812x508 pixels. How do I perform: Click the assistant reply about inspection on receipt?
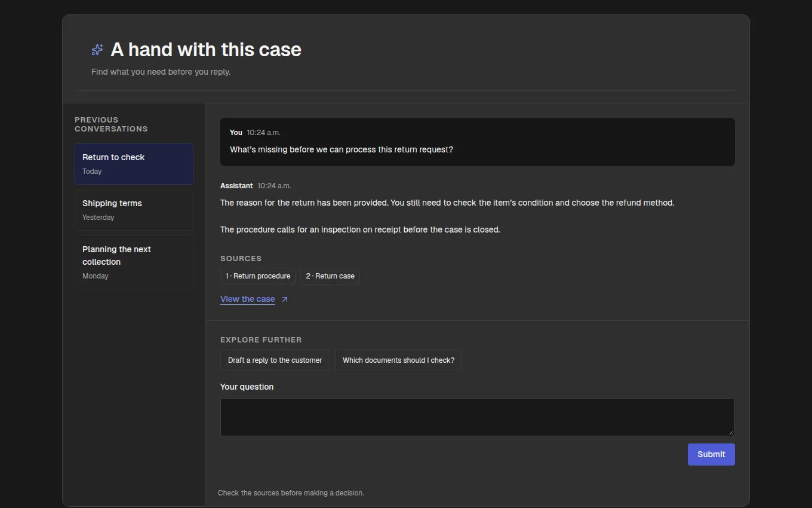[x=360, y=229]
